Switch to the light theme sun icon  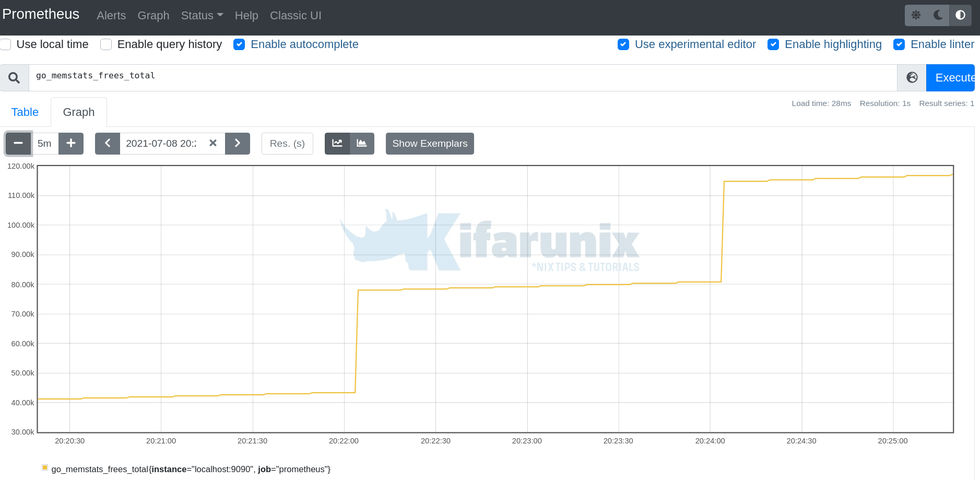(916, 15)
